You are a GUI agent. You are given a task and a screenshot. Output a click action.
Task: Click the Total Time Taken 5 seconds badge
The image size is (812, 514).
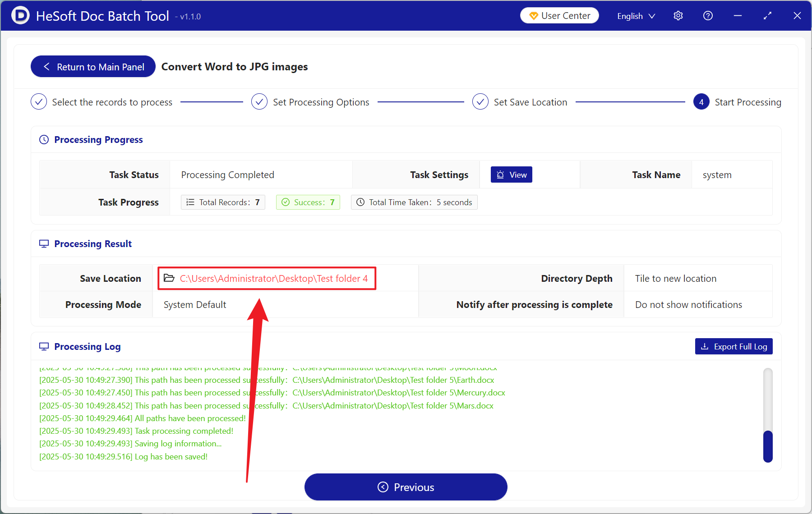(x=414, y=202)
